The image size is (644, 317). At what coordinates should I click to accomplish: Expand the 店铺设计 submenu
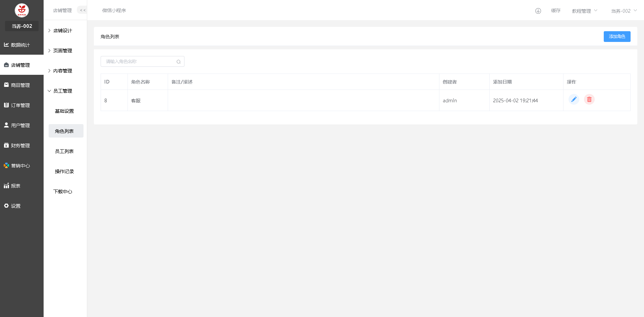coord(62,31)
